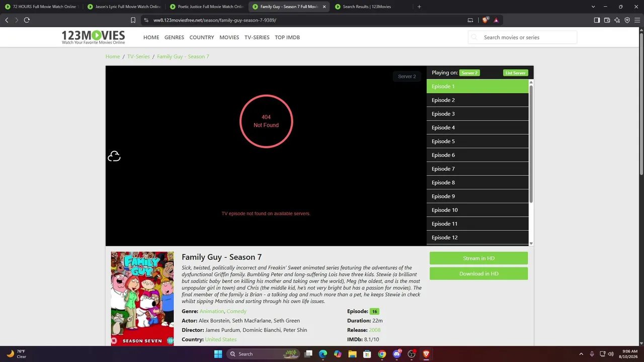The image size is (644, 362).
Task: Click the Brave VPN shield icon
Action: coord(627,20)
